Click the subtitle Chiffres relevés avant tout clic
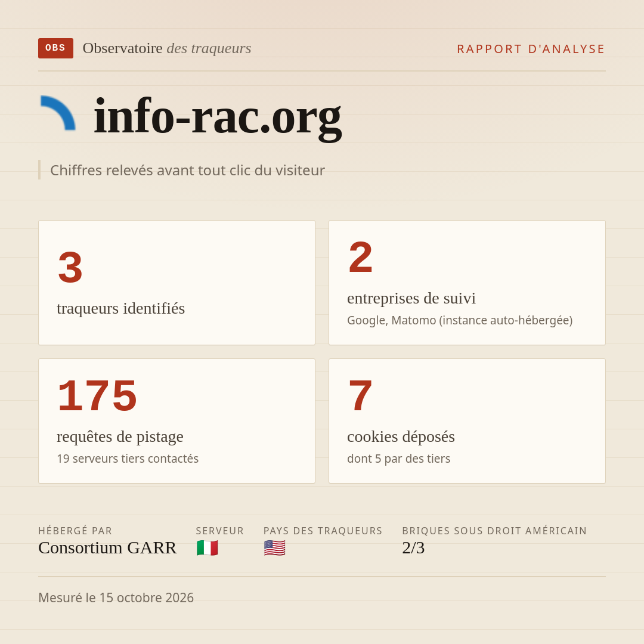The image size is (644, 644). click(187, 170)
